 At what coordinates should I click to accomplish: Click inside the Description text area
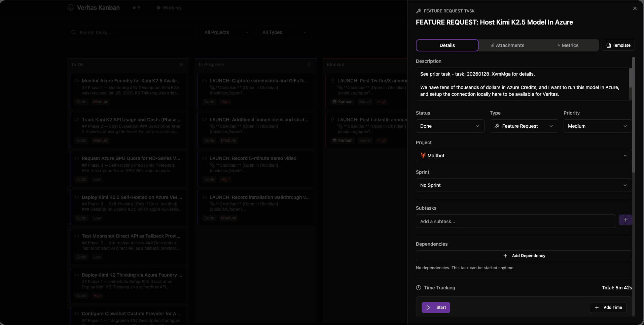522,84
